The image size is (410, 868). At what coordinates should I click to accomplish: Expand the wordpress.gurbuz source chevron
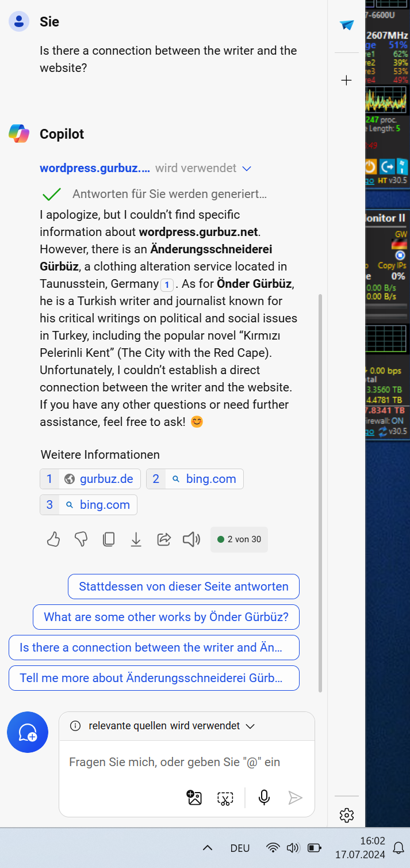click(247, 169)
